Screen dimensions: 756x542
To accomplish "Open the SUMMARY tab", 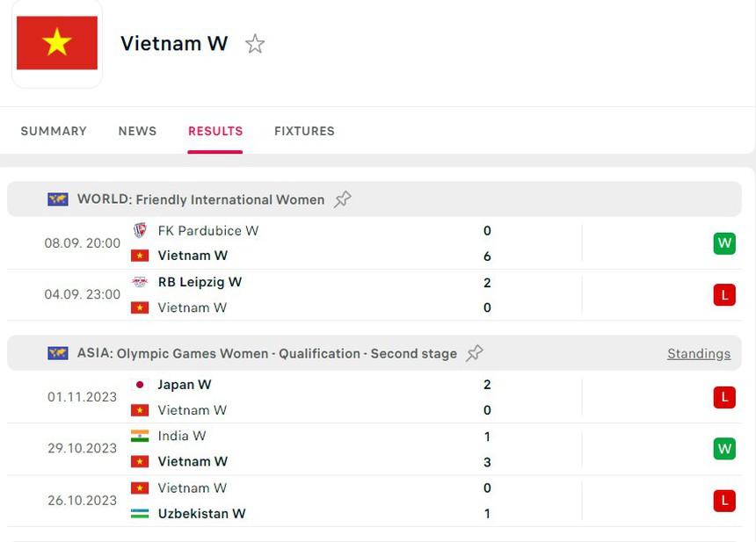I will (53, 131).
